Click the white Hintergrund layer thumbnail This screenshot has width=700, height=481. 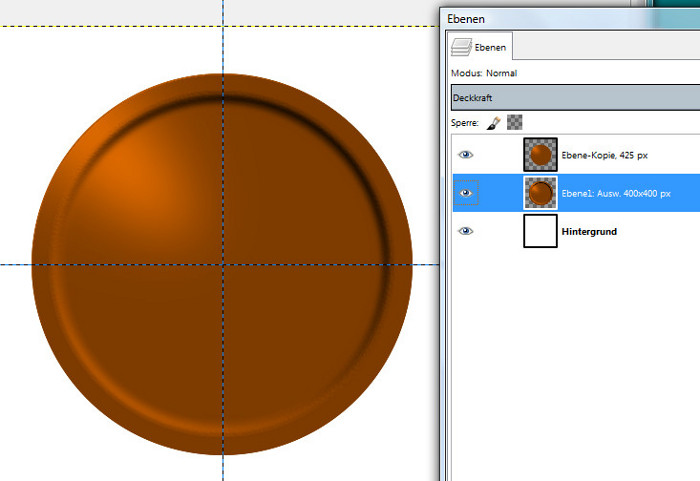pyautogui.click(x=540, y=231)
